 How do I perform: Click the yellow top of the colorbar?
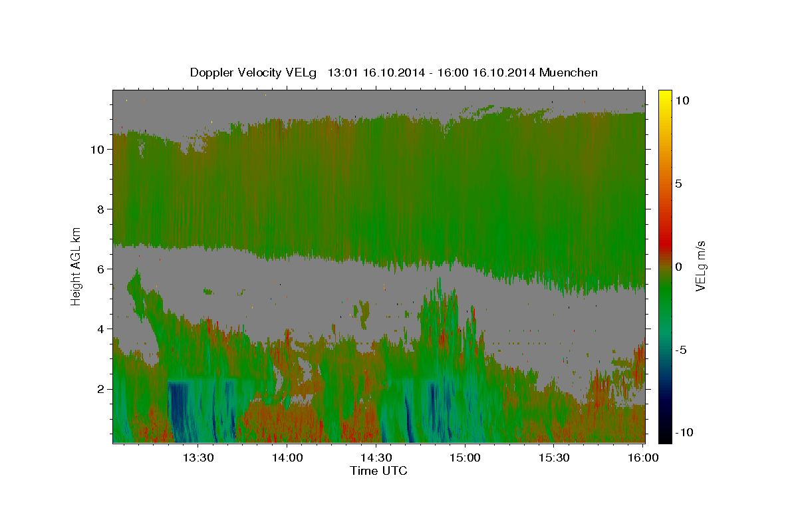point(665,96)
